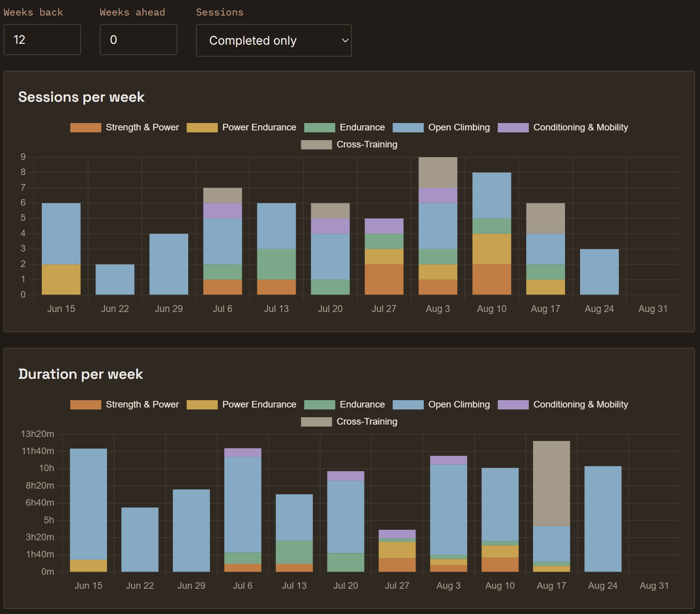Click the Weeks ahead input field

tap(139, 40)
